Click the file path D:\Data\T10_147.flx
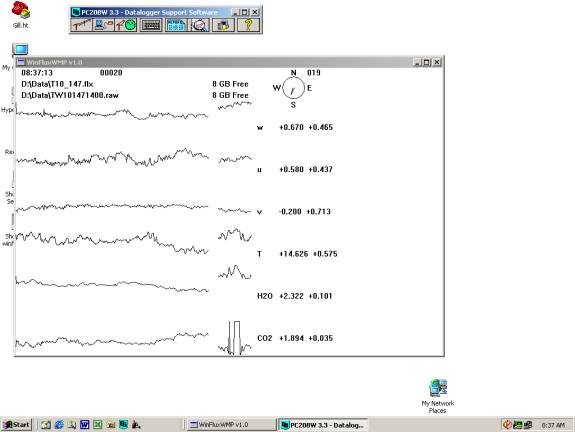The image size is (575, 432). (57, 84)
